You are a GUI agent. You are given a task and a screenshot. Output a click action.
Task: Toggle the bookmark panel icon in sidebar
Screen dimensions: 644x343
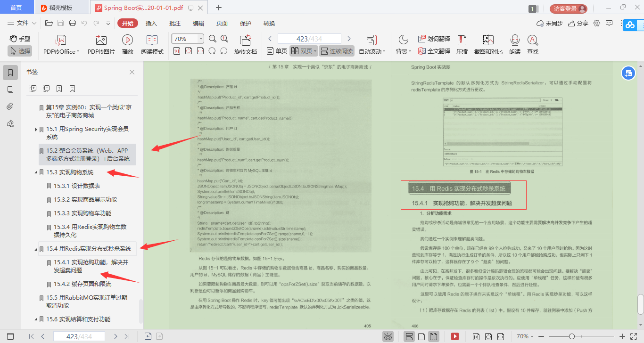point(10,73)
